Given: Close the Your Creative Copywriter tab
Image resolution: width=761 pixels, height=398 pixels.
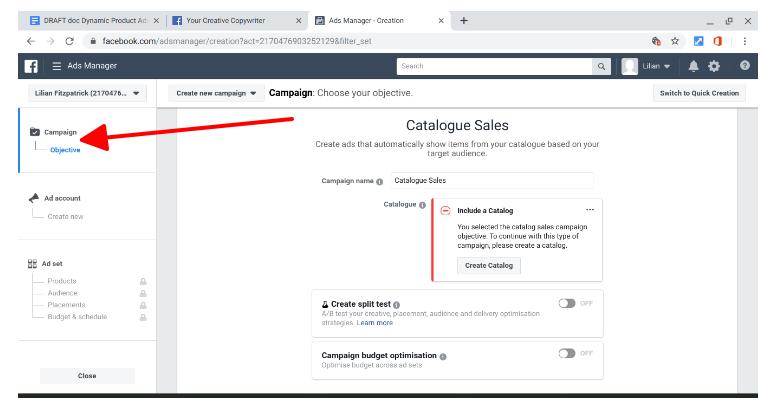Looking at the screenshot, I should click(x=298, y=20).
